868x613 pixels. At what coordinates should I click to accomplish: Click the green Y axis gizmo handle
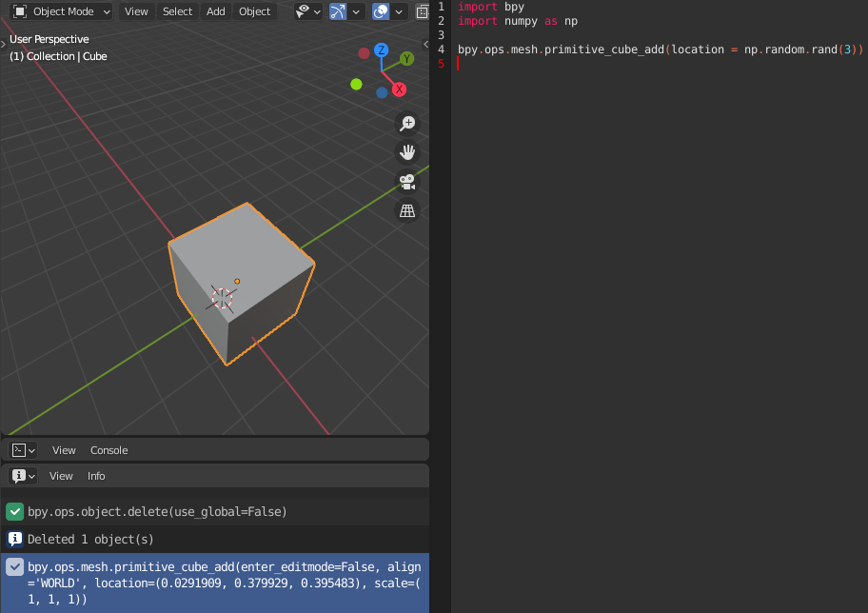tap(407, 58)
